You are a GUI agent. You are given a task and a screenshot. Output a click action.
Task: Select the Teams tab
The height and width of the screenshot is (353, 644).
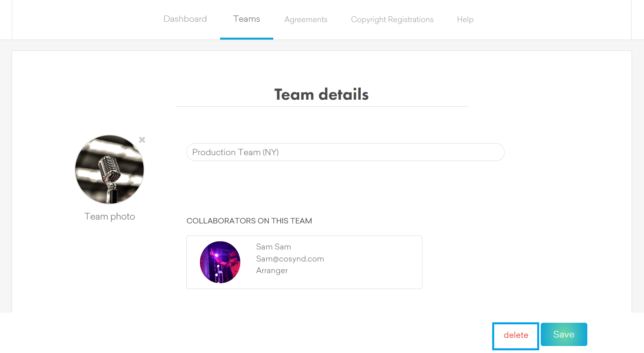point(246,19)
